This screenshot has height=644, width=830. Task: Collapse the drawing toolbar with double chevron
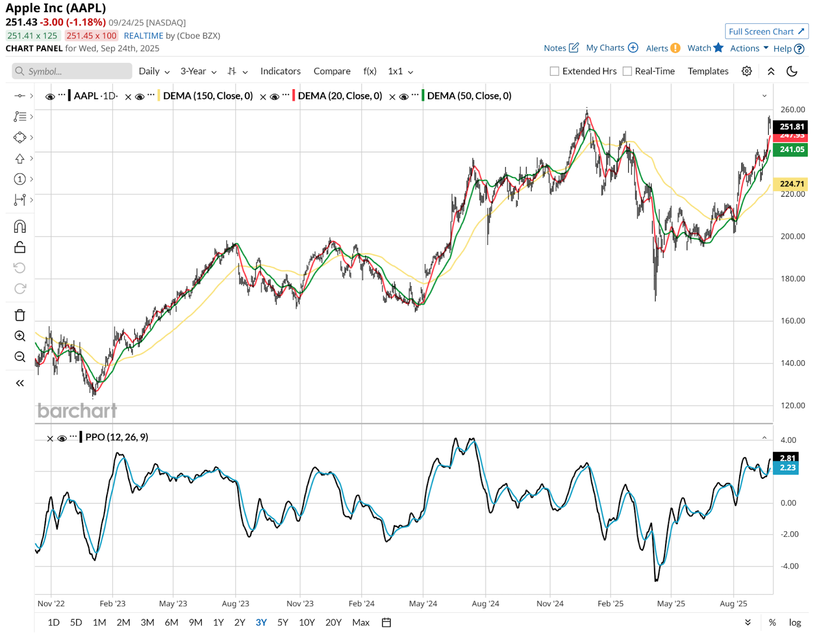pyautogui.click(x=20, y=383)
